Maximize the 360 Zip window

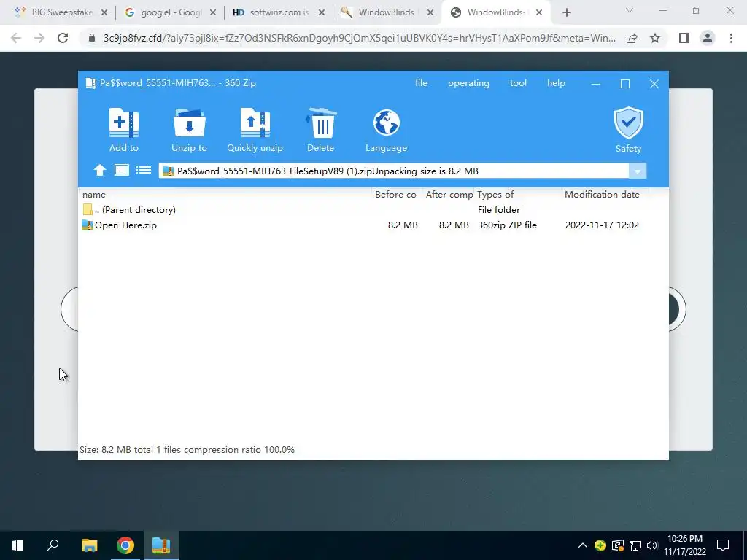coord(625,84)
